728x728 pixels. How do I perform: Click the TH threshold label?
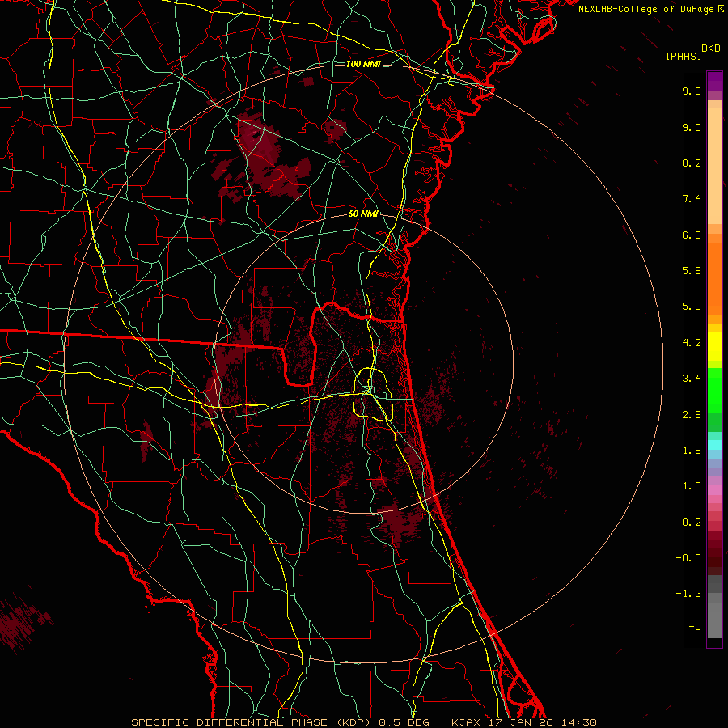(x=695, y=630)
